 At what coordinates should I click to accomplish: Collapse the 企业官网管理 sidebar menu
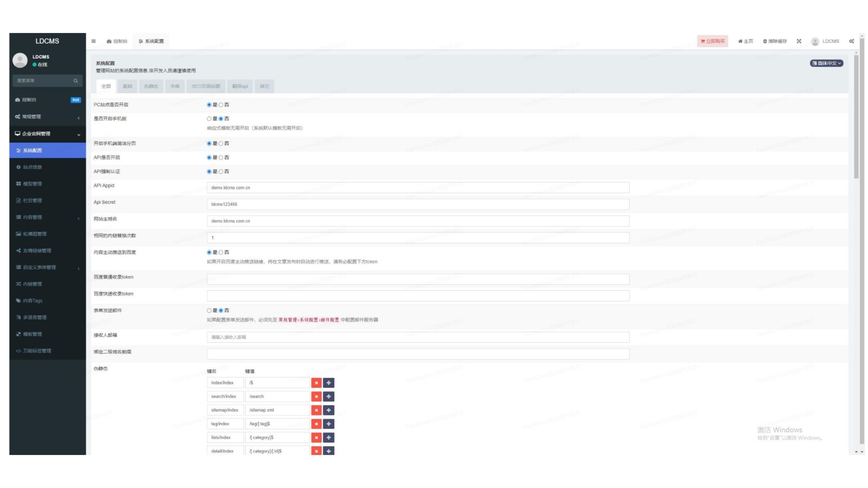[48, 134]
